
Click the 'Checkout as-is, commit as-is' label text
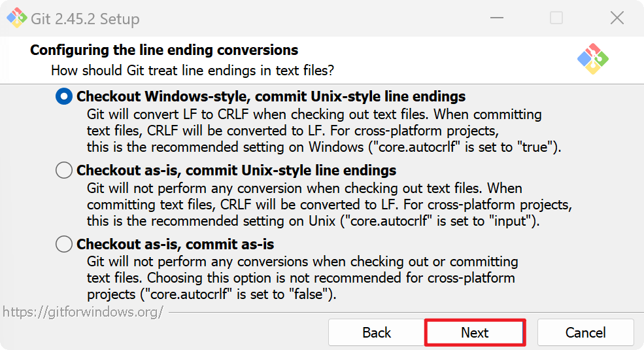[175, 245]
